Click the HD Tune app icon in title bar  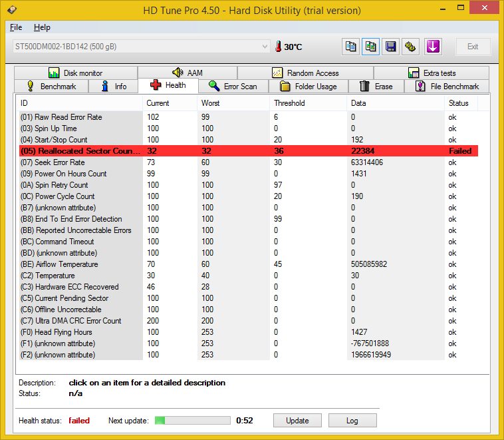click(12, 10)
